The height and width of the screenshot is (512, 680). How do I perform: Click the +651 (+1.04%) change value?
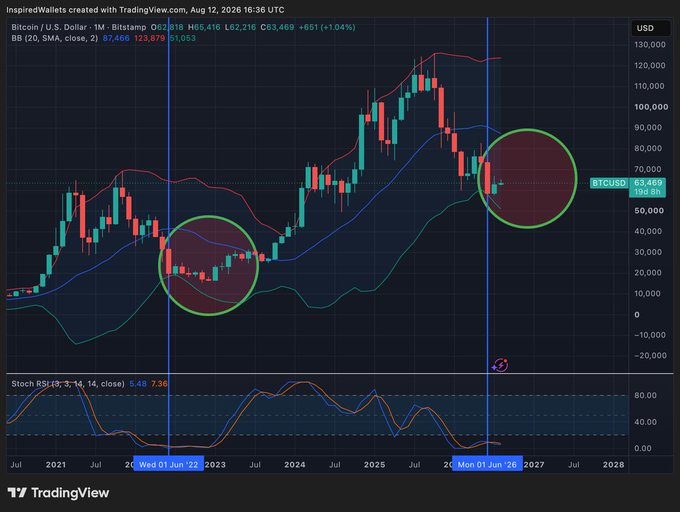pos(327,27)
